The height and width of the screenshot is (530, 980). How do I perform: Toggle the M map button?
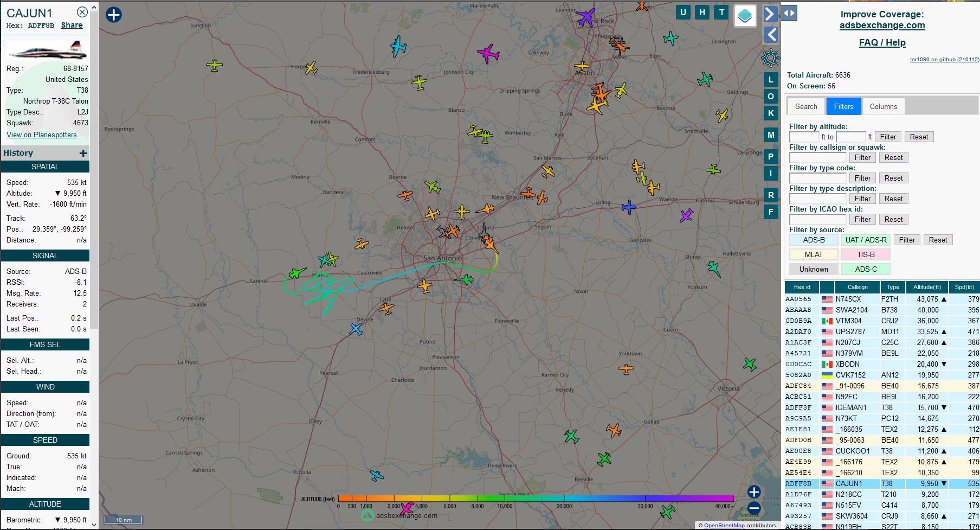pos(771,135)
